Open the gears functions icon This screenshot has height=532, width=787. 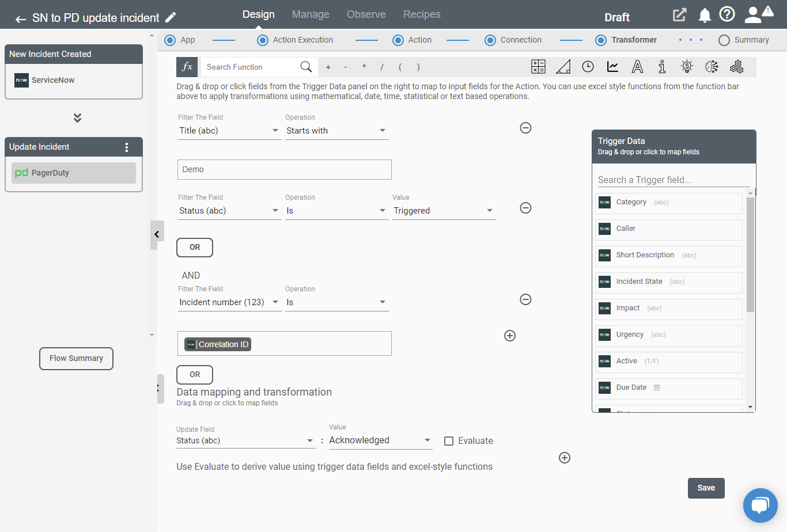coord(736,67)
